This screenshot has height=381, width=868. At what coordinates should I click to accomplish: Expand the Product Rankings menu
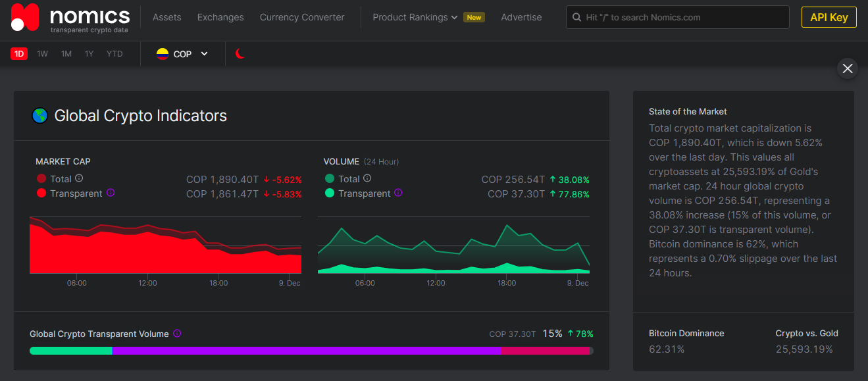[x=415, y=17]
